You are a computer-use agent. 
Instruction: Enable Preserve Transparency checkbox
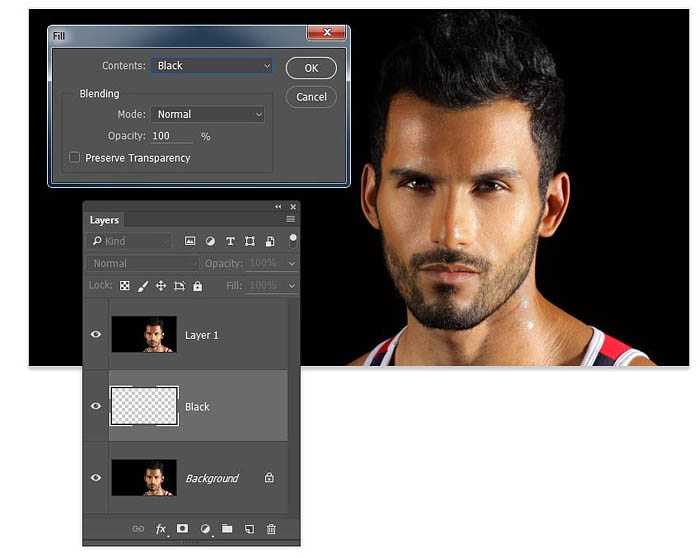point(75,157)
